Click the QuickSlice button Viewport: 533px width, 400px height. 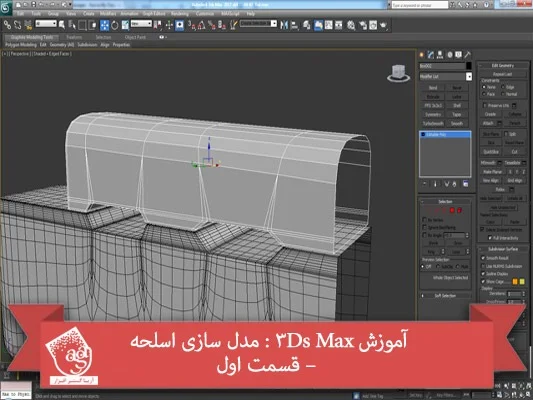[x=491, y=152]
